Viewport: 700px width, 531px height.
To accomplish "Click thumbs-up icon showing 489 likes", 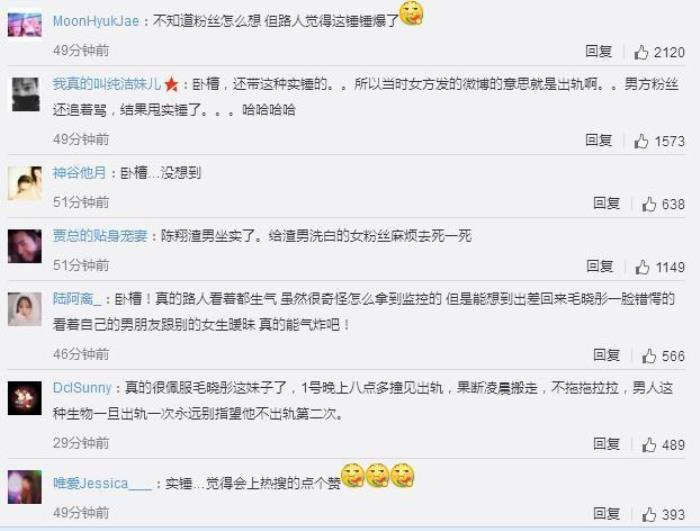I will point(649,445).
